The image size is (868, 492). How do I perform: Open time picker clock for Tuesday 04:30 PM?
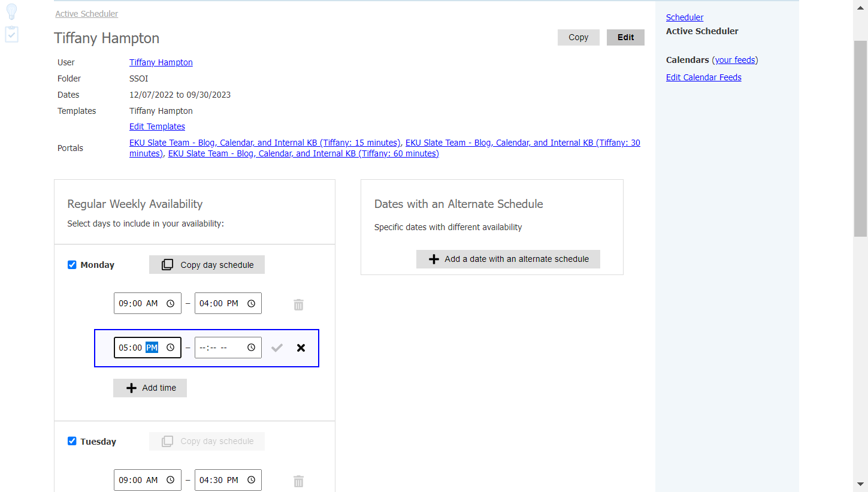251,480
